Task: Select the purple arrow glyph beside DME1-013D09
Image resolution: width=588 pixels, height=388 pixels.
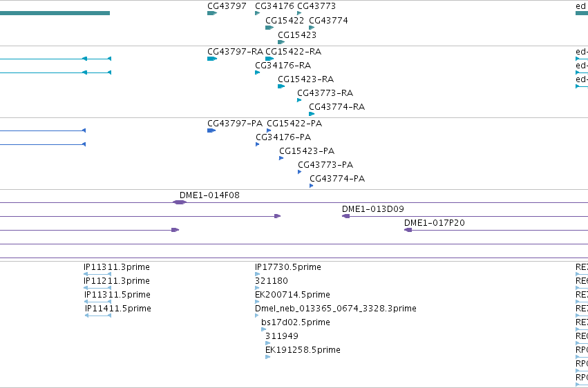Action: (x=345, y=216)
